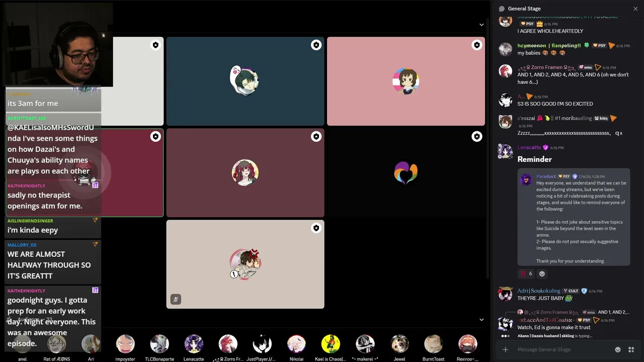The height and width of the screenshot is (362, 644).
Task: Click the add reaction smiley under Reminder
Action: click(542, 274)
